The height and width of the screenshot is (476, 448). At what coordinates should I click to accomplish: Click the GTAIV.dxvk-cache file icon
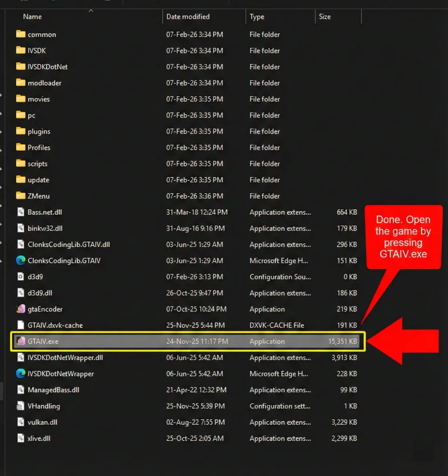coord(20,325)
